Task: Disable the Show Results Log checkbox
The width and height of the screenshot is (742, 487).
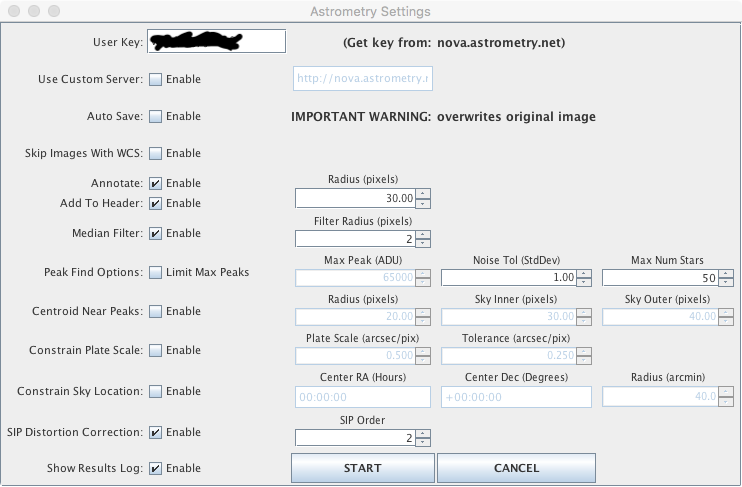Action: tap(155, 468)
